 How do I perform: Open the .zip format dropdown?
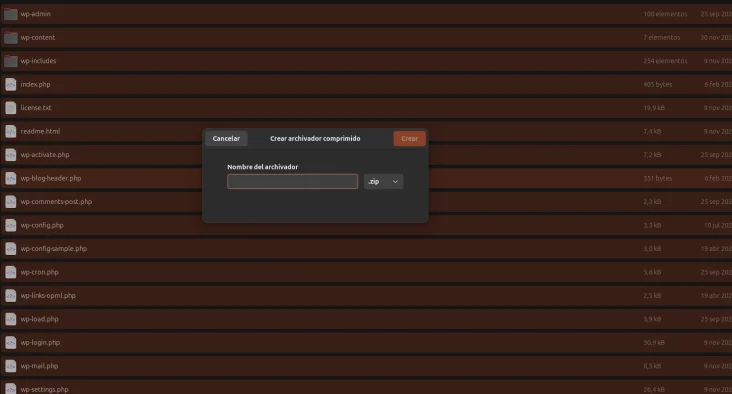(x=383, y=182)
